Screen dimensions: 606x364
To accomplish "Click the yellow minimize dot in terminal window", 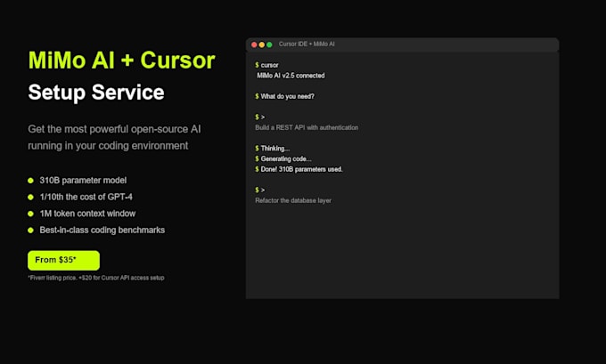I will [262, 44].
